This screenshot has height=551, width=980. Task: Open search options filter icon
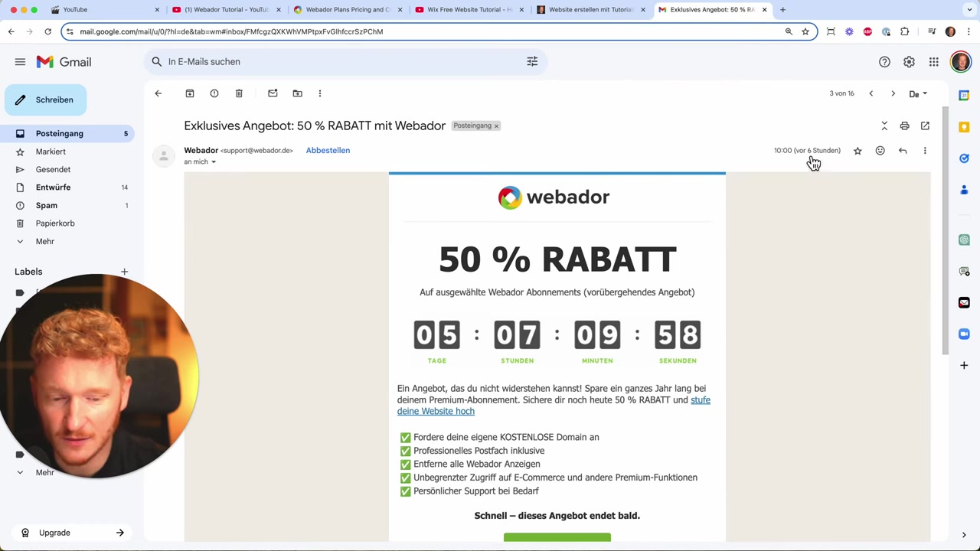[532, 61]
